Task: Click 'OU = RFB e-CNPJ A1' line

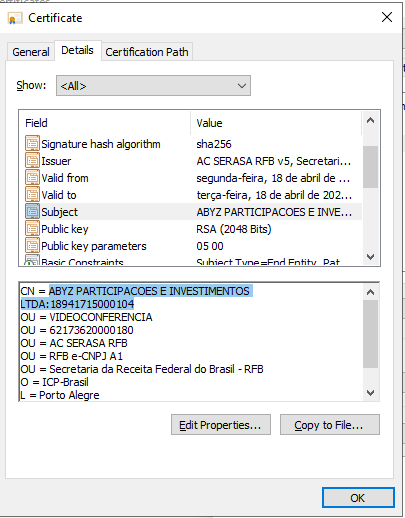Action: (72, 356)
